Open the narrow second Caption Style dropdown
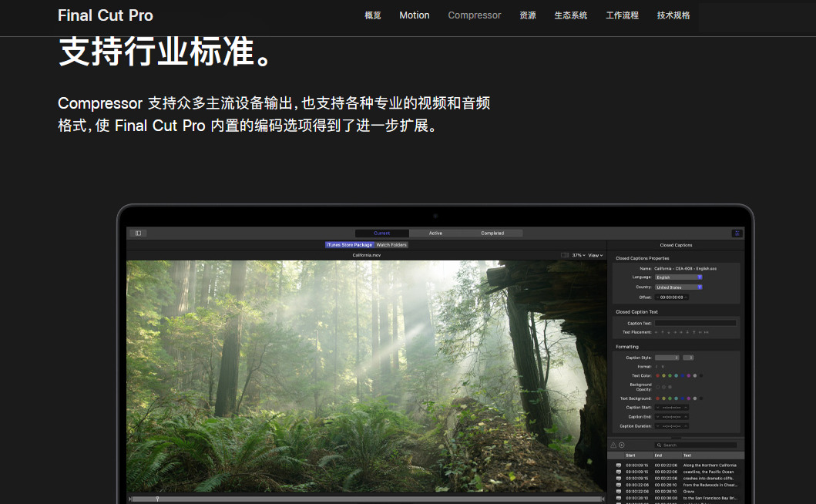The width and height of the screenshot is (816, 504). [688, 358]
